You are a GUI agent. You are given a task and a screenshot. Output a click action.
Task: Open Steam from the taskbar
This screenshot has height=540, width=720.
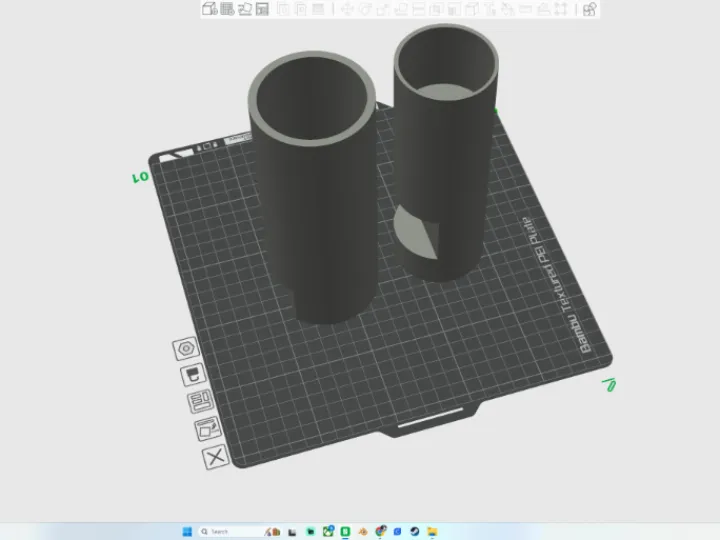click(x=415, y=532)
